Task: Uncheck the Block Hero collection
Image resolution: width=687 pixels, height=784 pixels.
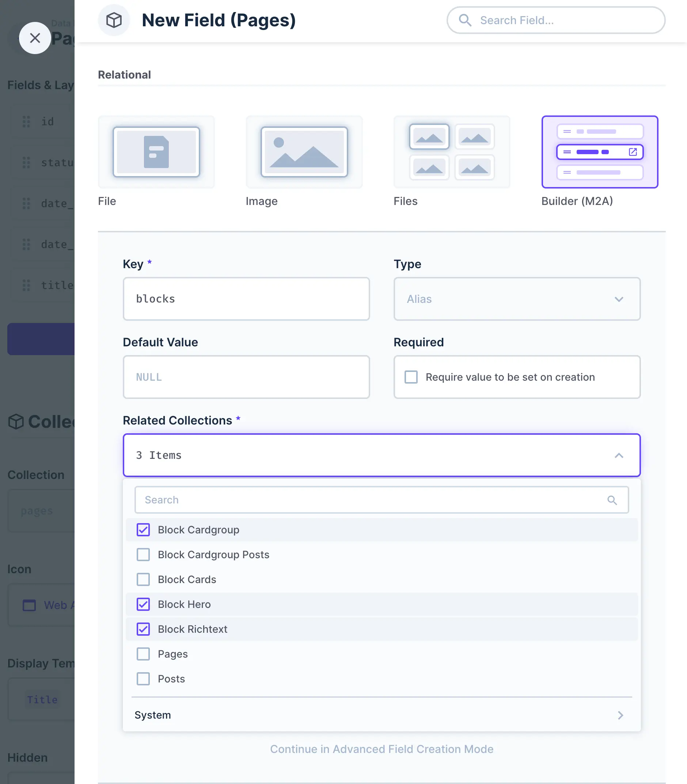Action: [143, 604]
